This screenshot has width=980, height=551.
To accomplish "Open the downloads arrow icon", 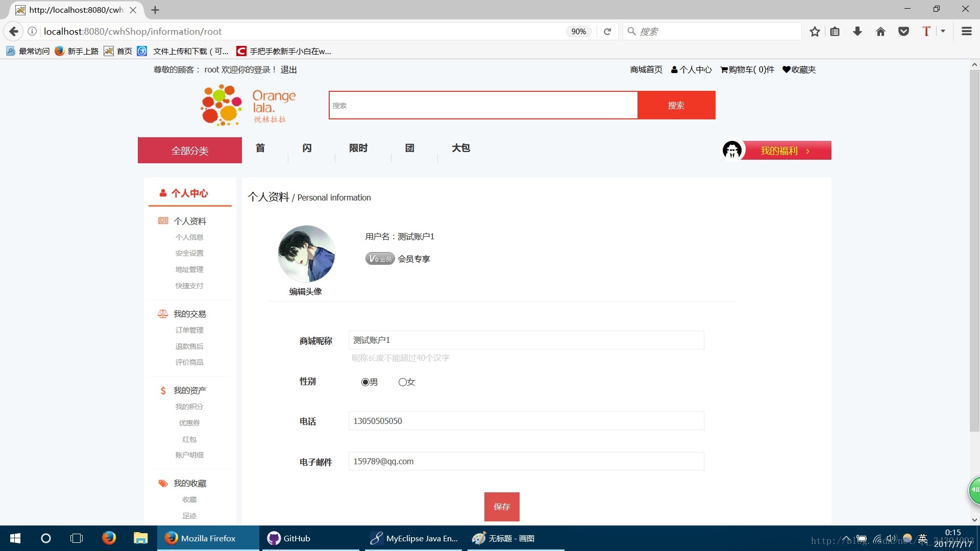I will (857, 32).
